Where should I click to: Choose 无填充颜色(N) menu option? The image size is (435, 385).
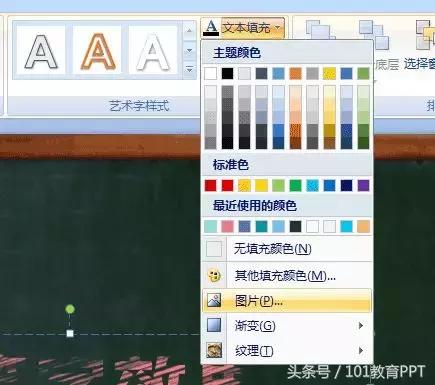(287, 249)
